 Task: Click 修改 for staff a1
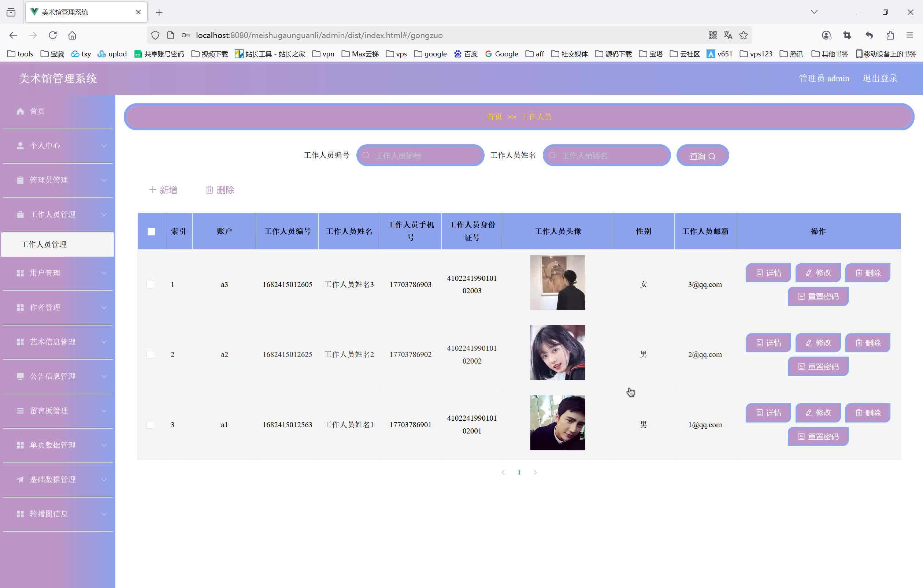[818, 413]
